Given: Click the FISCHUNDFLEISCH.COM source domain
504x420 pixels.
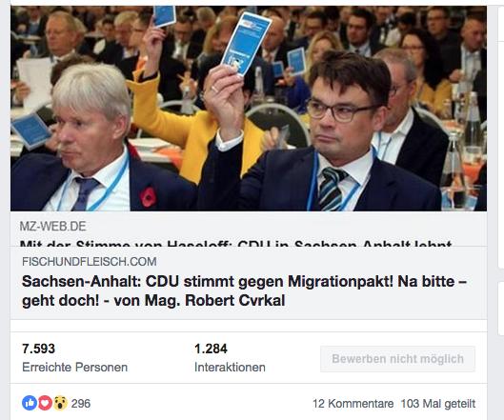Looking at the screenshot, I should (x=90, y=262).
